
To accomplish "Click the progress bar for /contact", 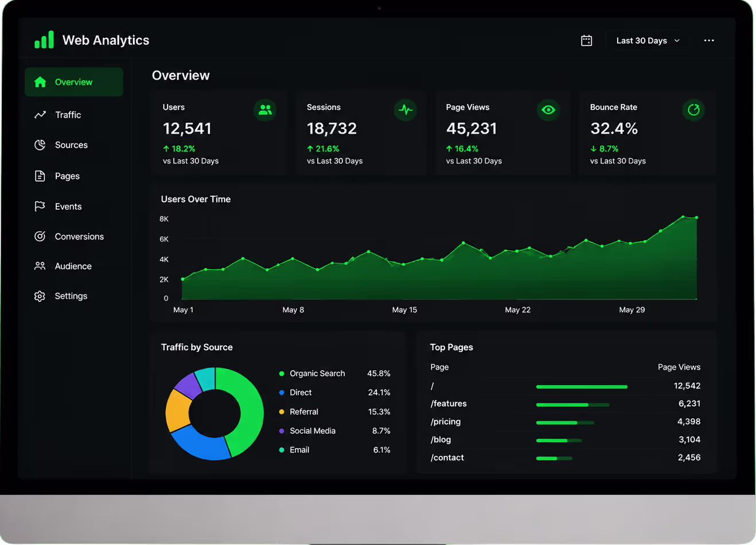I will tap(554, 458).
